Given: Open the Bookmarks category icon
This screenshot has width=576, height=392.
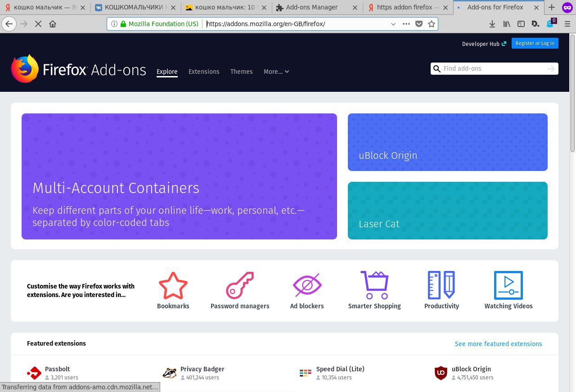Looking at the screenshot, I should tap(173, 285).
